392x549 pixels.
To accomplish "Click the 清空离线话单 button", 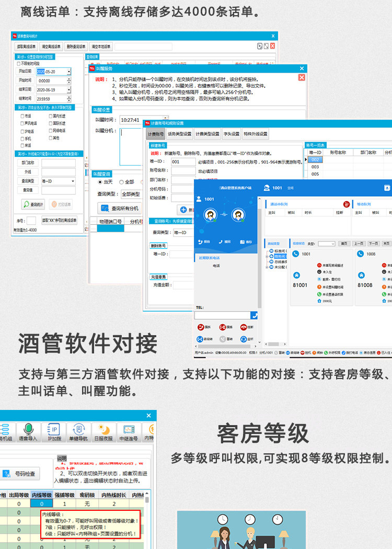I will click(51, 46).
